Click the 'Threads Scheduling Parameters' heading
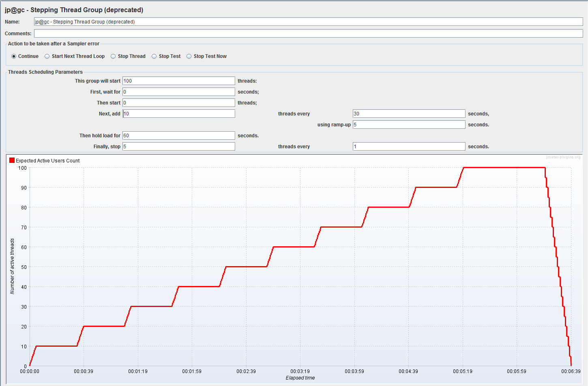This screenshot has width=588, height=386. click(x=45, y=72)
